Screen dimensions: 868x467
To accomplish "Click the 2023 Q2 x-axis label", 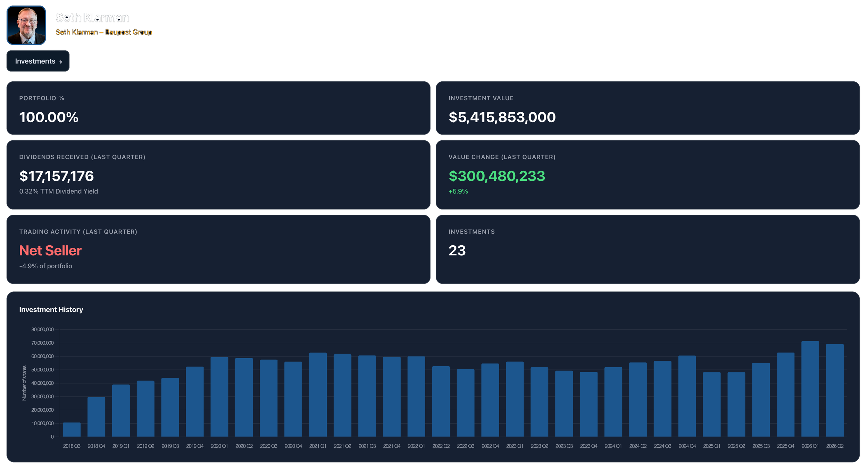I will (x=540, y=446).
